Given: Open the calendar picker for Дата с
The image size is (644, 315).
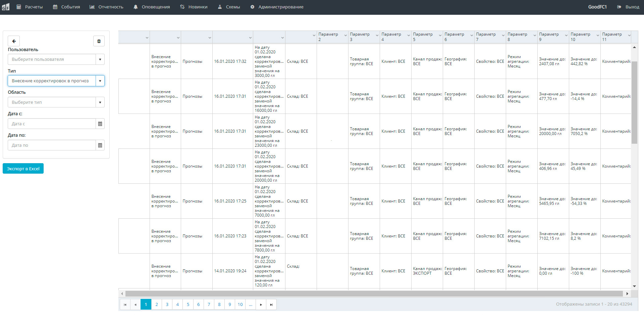Looking at the screenshot, I should tap(100, 124).
